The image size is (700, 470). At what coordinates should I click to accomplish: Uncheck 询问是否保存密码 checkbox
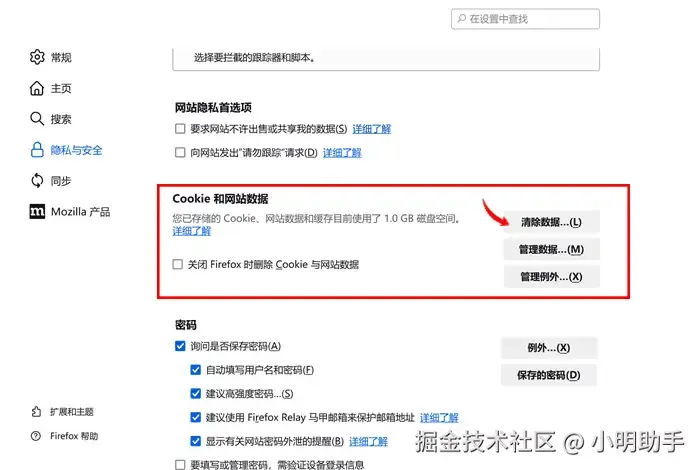[x=180, y=346]
